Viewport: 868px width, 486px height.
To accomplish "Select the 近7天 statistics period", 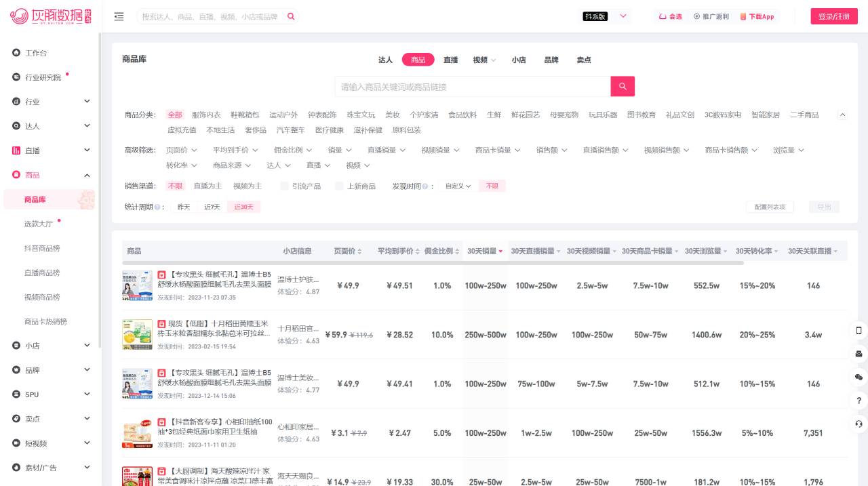I will 212,207.
